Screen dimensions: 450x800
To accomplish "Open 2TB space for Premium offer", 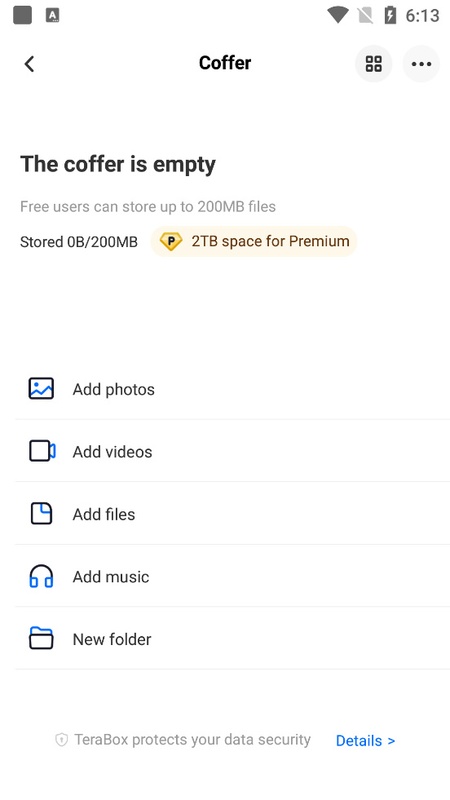I will [x=254, y=241].
